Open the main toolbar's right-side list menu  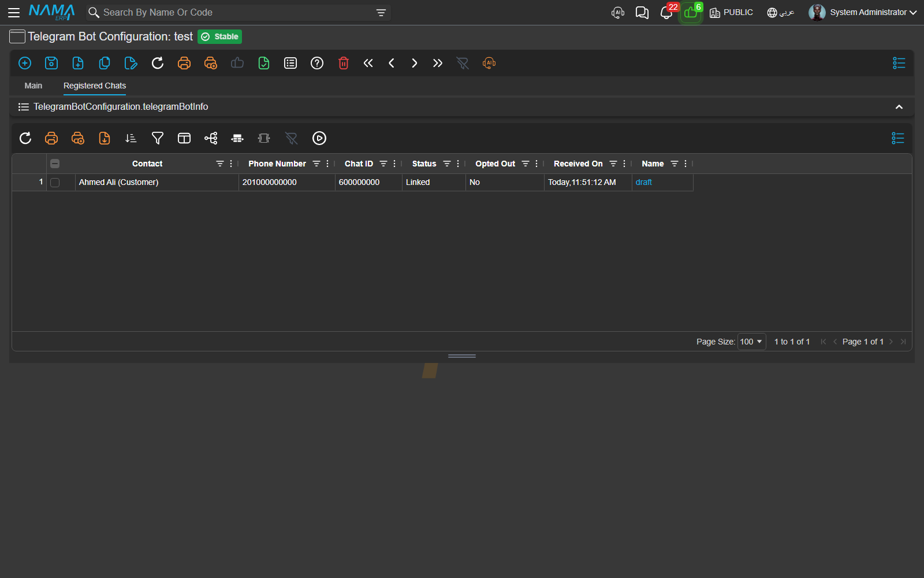point(899,63)
